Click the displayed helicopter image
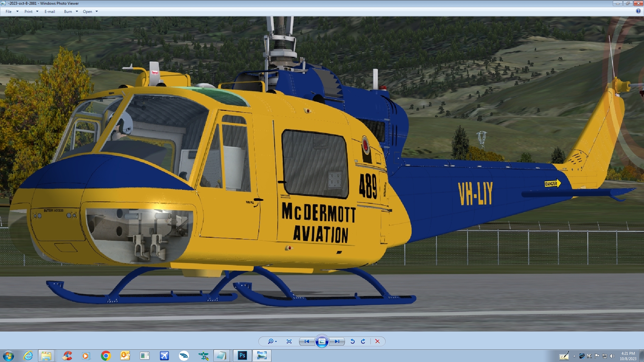 (322, 174)
